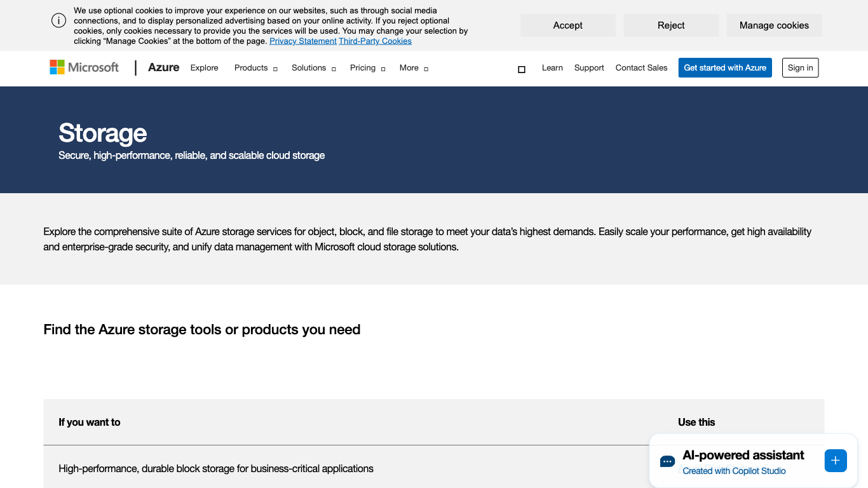Screen dimensions: 868x488
Task: Click the 'If you want to' column header
Action: click(x=90, y=423)
